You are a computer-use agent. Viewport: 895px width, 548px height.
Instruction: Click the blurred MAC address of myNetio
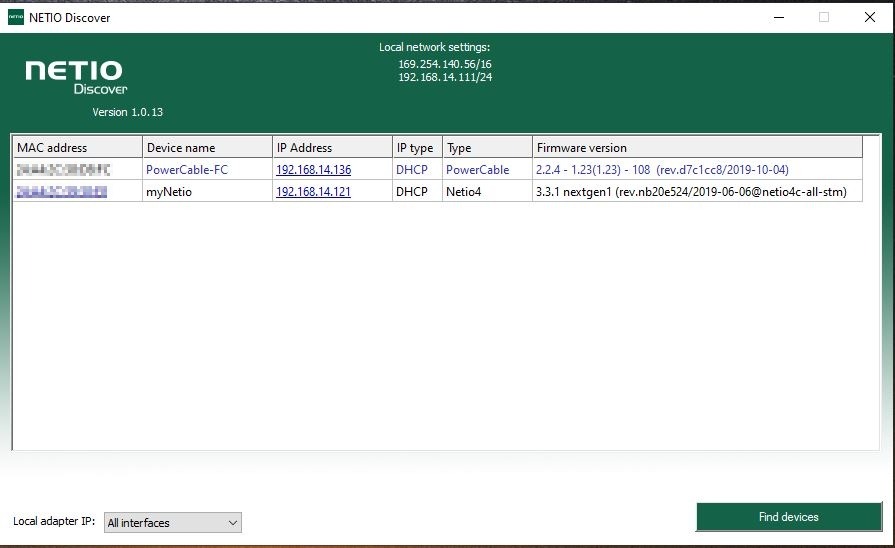point(62,192)
